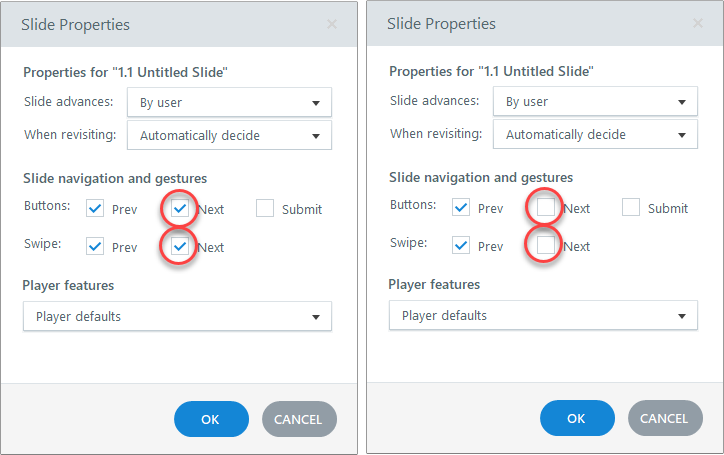Open Player features dropdown in right dialog

click(543, 316)
